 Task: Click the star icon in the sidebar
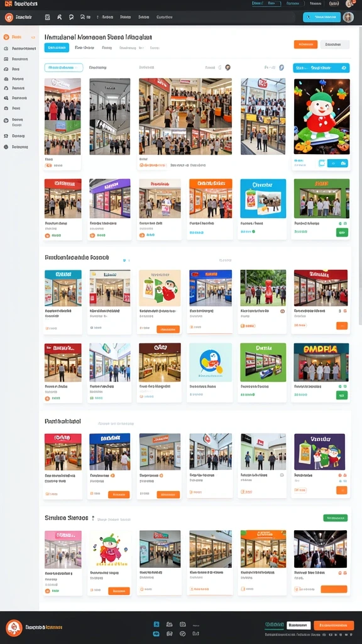pyautogui.click(x=6, y=136)
